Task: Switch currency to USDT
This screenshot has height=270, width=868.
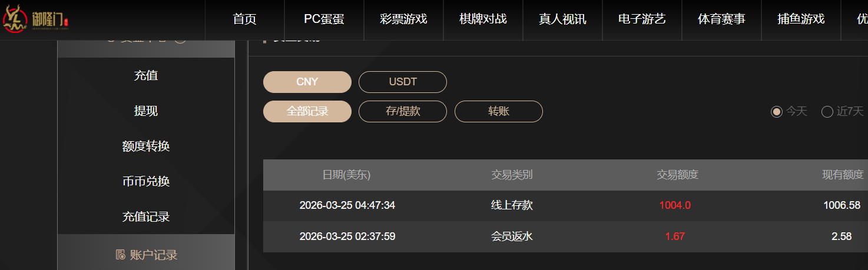Action: pyautogui.click(x=403, y=82)
